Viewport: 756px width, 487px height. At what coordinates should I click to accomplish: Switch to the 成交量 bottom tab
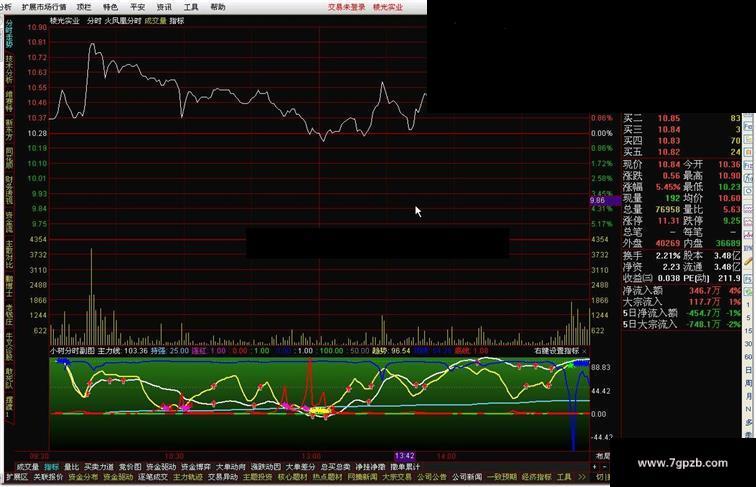click(28, 467)
